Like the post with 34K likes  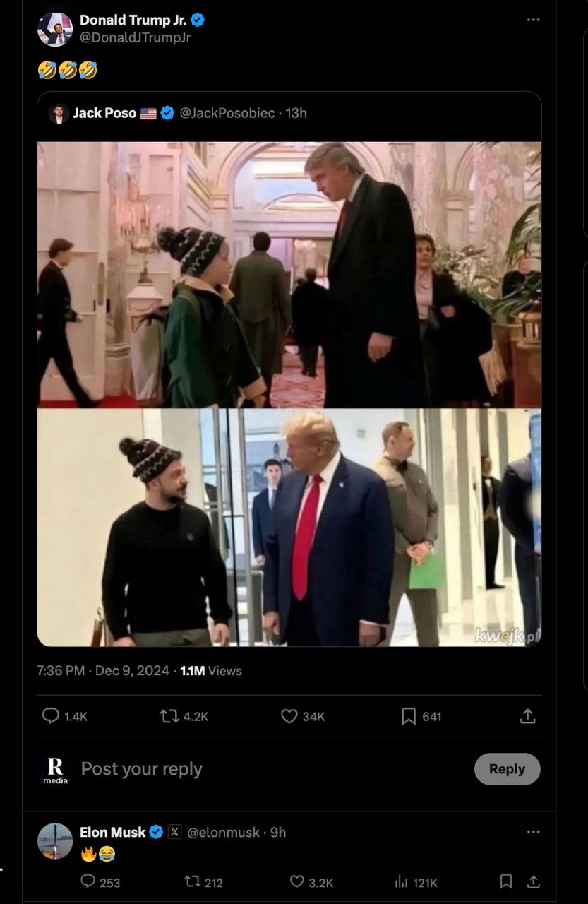point(303,716)
